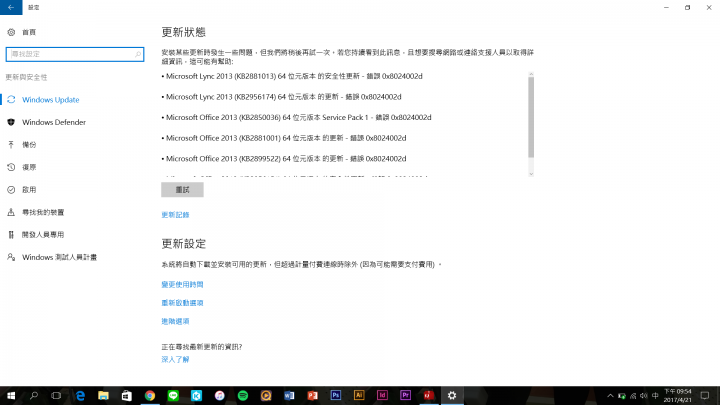Open Microsoft Store from taskbar
Image resolution: width=720 pixels, height=405 pixels.
[x=127, y=395]
